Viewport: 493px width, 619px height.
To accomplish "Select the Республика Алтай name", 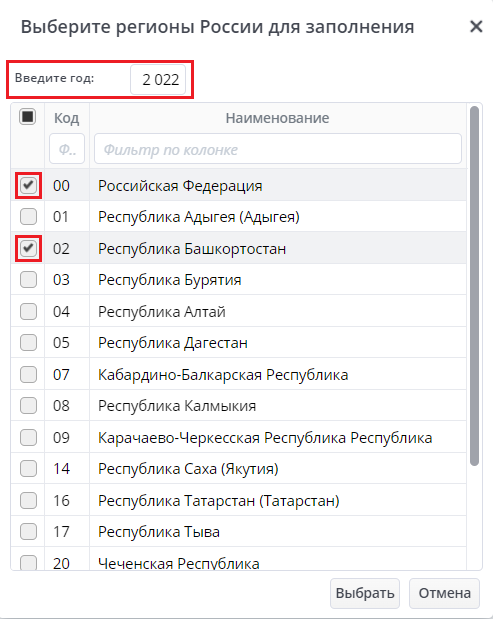I will [x=162, y=311].
